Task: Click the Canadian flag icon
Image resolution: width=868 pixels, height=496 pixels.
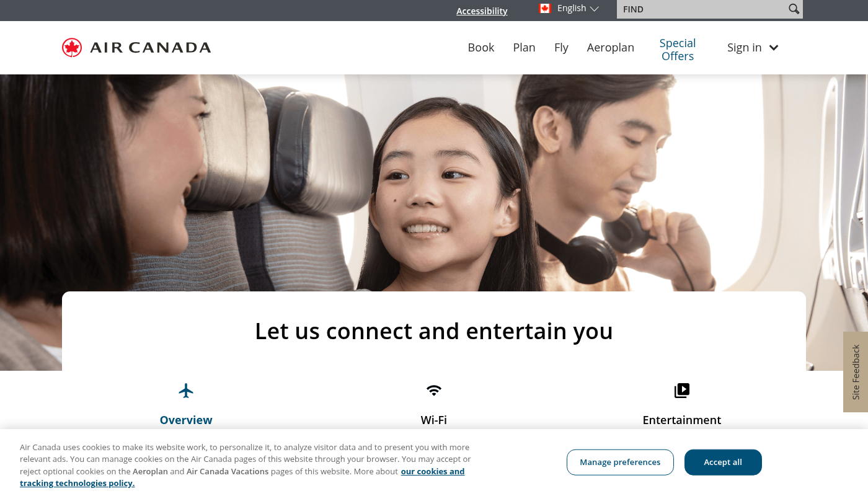Action: pyautogui.click(x=545, y=8)
